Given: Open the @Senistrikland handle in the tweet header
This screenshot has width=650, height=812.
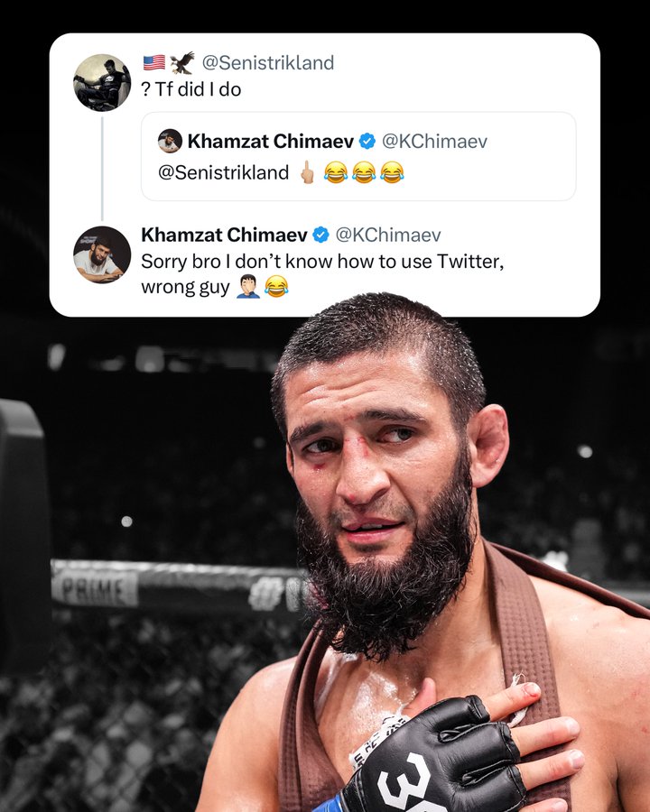Looking at the screenshot, I should [267, 62].
